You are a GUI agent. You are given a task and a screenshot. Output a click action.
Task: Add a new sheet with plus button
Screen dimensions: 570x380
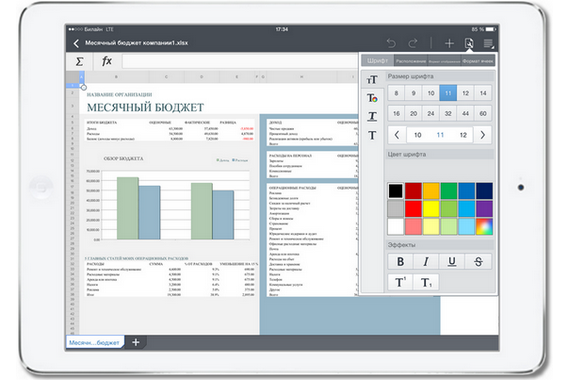[136, 342]
